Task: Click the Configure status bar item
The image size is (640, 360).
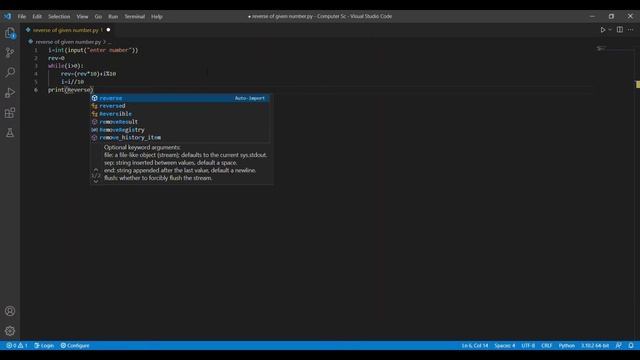Action: 75,346
